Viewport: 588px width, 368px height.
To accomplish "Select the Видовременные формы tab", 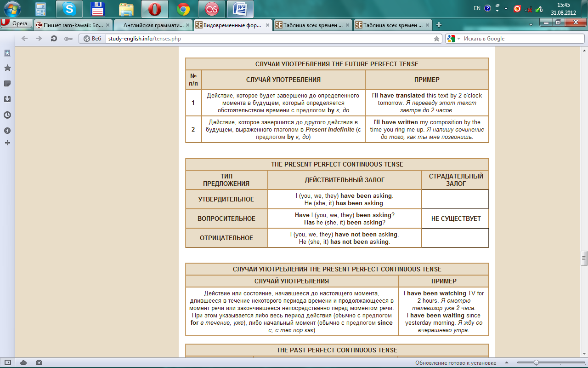I will coord(233,25).
